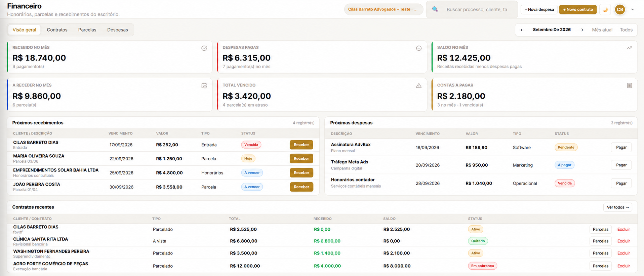The height and width of the screenshot is (276, 644).
Task: Click Receber for MARIA OLIVEIRA SOUZA
Action: point(301,159)
